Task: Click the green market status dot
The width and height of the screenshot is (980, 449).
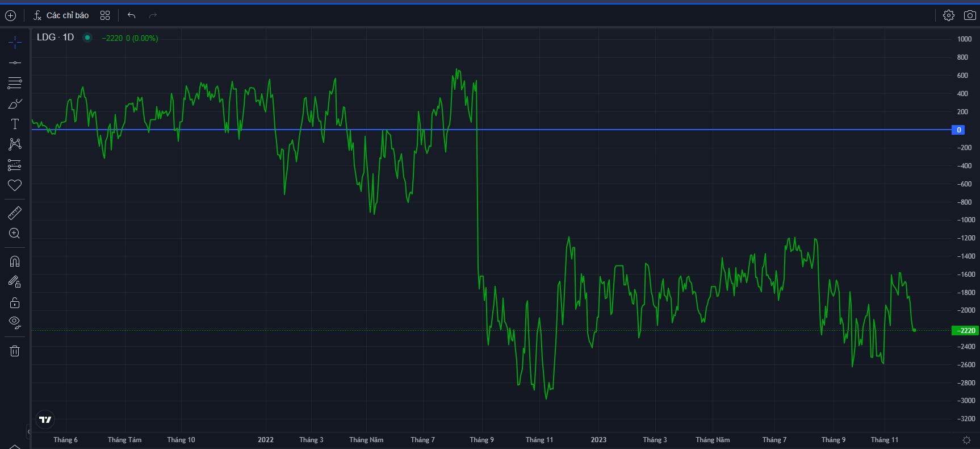Action: [x=87, y=38]
